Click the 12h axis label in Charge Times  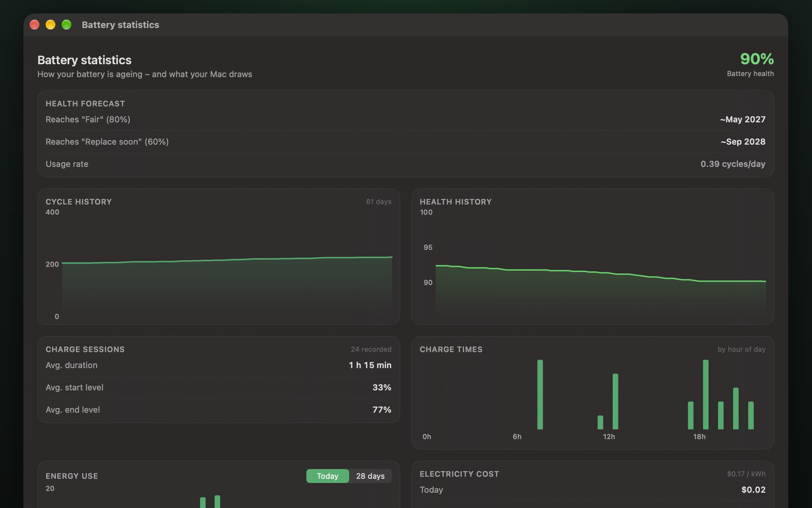[x=609, y=437]
